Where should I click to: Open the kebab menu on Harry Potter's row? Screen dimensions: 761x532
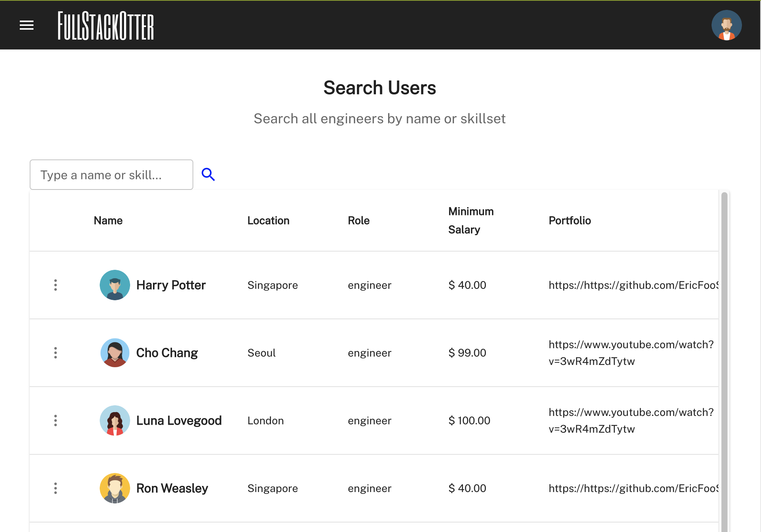[x=56, y=285]
